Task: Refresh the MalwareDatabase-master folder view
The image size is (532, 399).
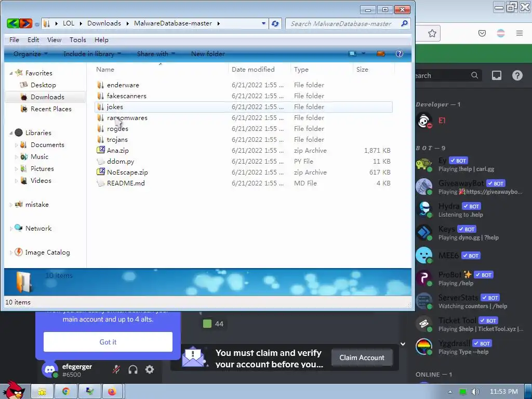Action: coord(275,23)
